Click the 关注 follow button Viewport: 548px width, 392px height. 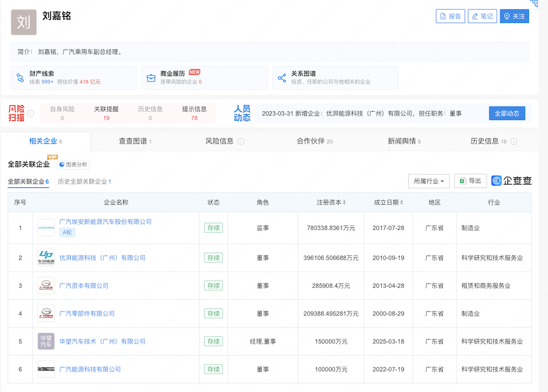[x=514, y=16]
